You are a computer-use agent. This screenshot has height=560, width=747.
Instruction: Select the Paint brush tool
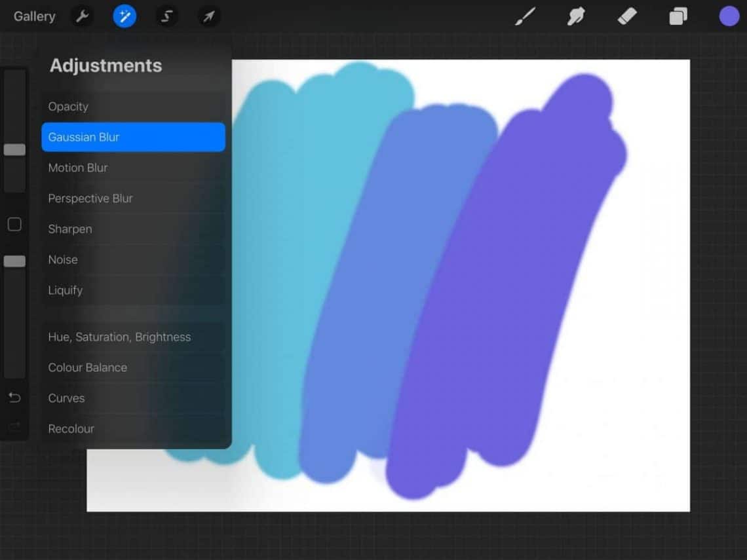525,16
